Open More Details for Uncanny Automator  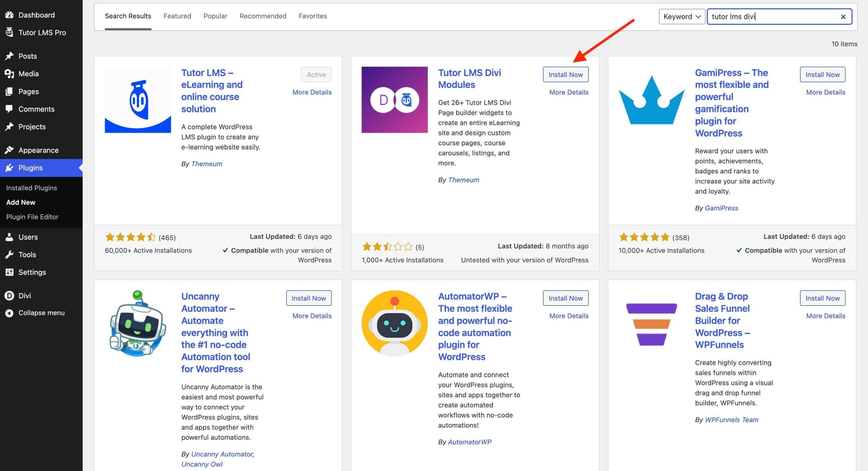[x=312, y=316]
